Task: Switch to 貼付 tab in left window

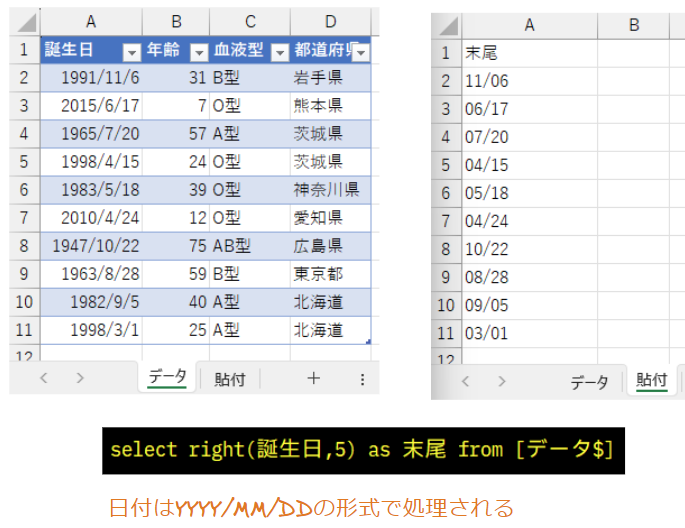Action: pyautogui.click(x=230, y=379)
